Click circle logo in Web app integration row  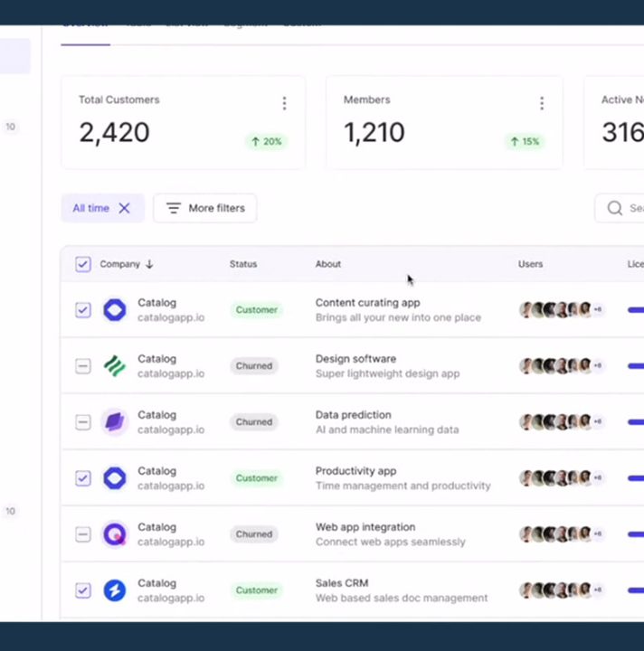coord(115,534)
